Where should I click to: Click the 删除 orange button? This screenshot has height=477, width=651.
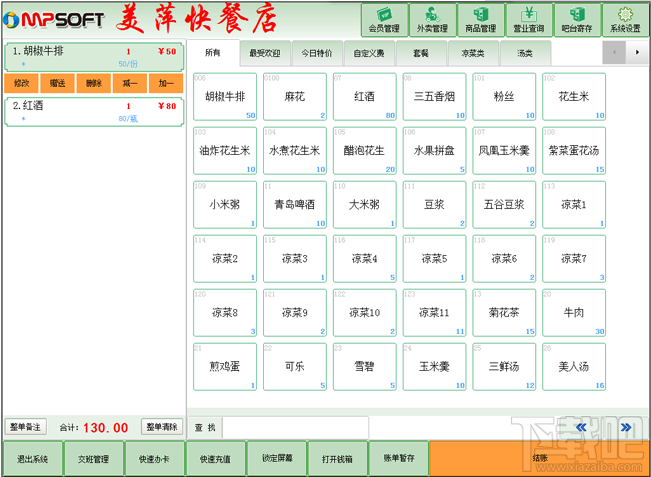click(94, 83)
